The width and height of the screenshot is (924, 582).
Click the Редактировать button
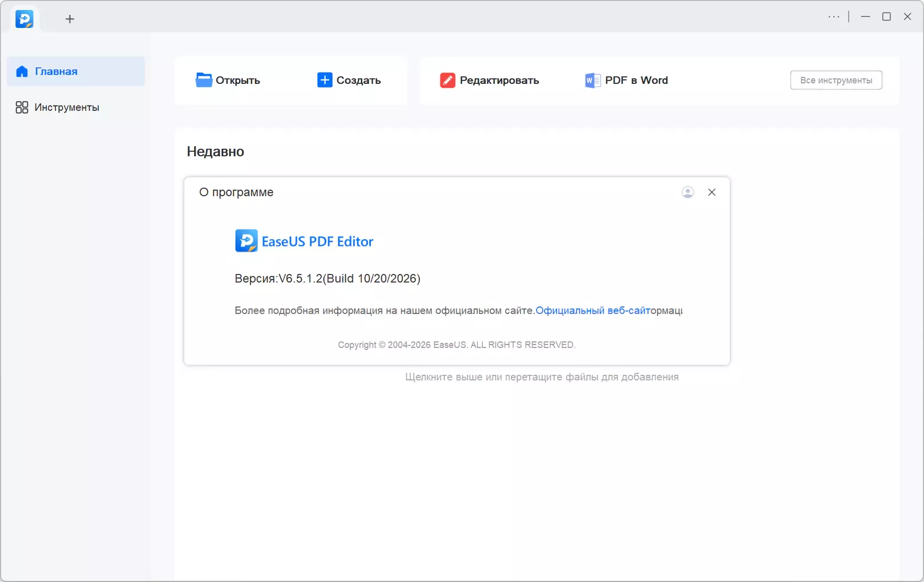click(x=489, y=80)
